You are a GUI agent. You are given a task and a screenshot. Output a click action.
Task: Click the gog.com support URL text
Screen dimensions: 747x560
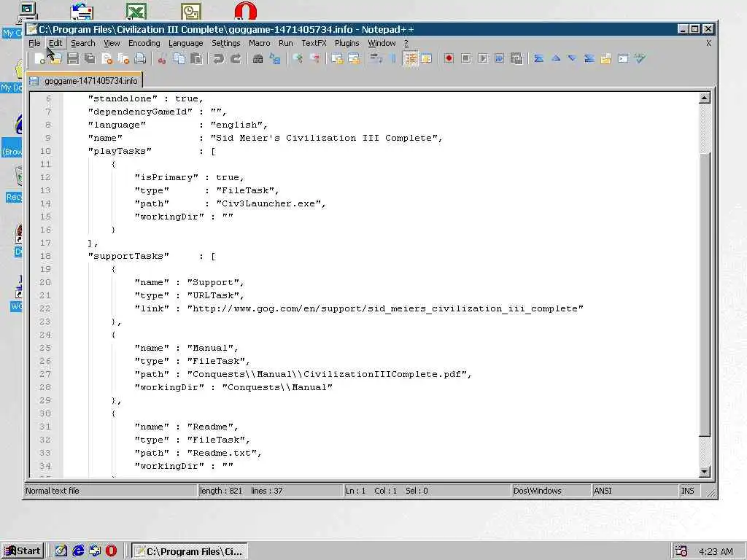click(385, 308)
